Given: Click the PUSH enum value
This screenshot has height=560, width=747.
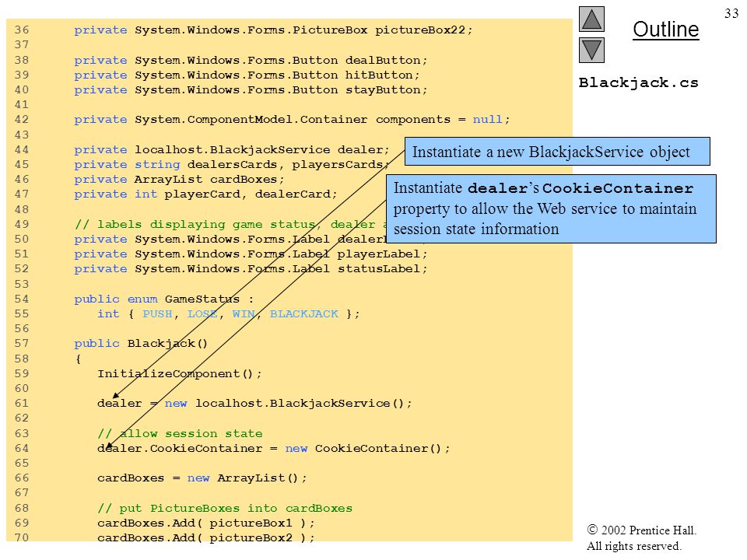Looking at the screenshot, I should 158,313.
